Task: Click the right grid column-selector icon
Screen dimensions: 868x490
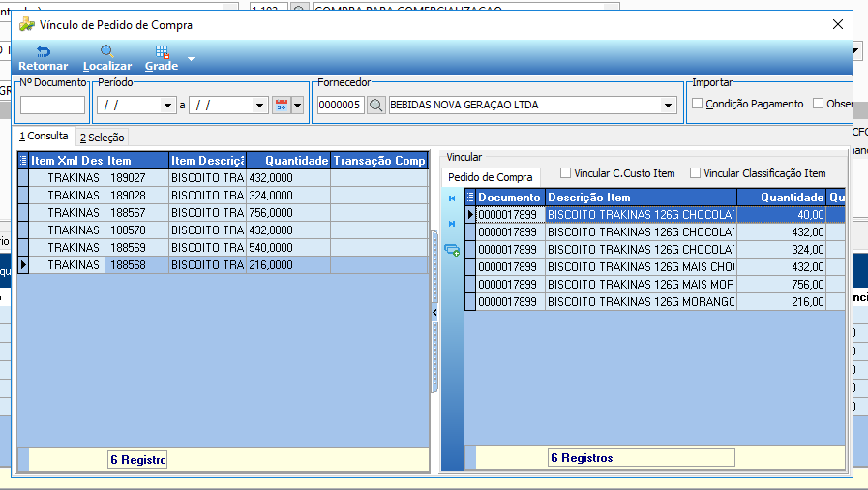Action: tap(470, 198)
